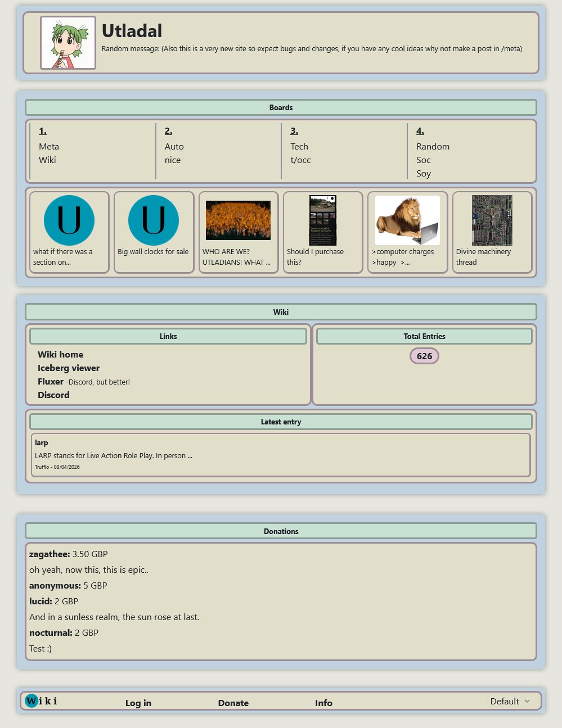Open the 'Iceberg viewer' link

point(69,368)
